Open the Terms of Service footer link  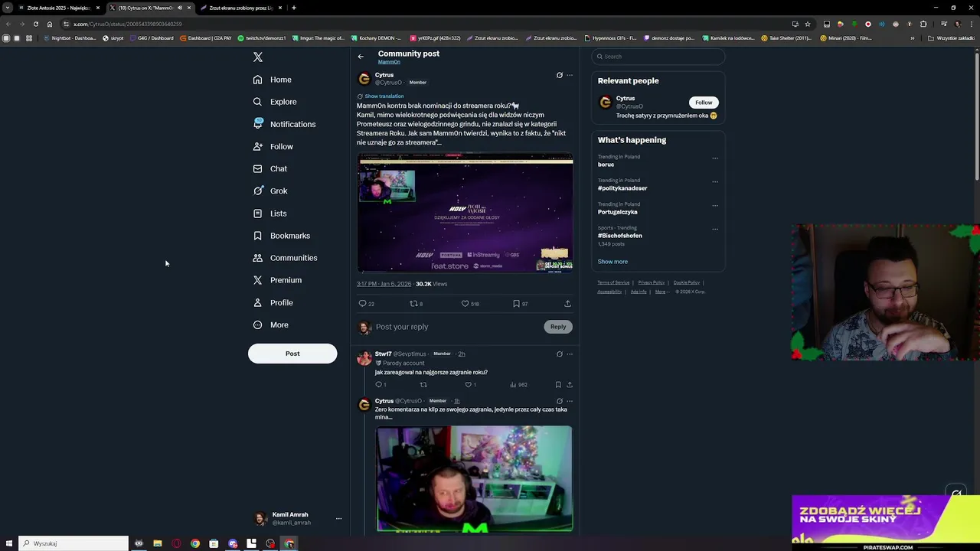(x=613, y=282)
